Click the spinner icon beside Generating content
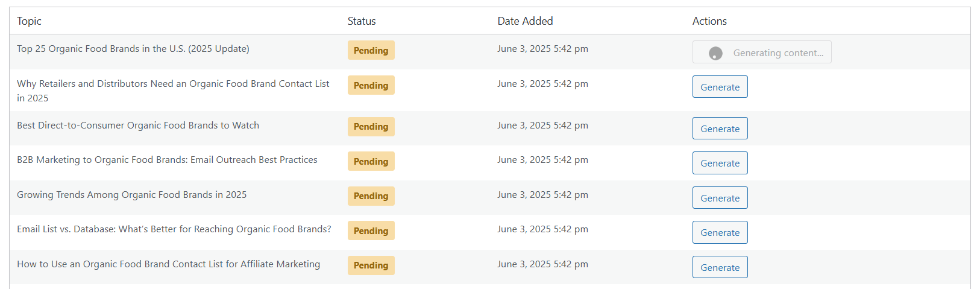The height and width of the screenshot is (289, 980). (715, 53)
